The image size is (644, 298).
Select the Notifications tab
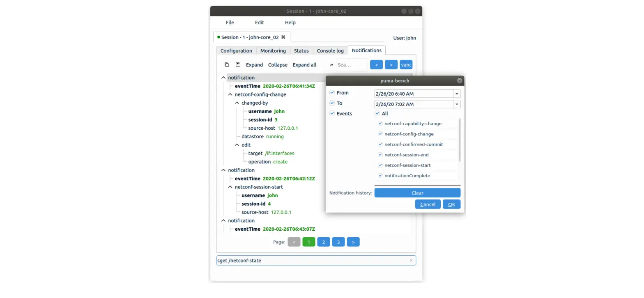(367, 50)
